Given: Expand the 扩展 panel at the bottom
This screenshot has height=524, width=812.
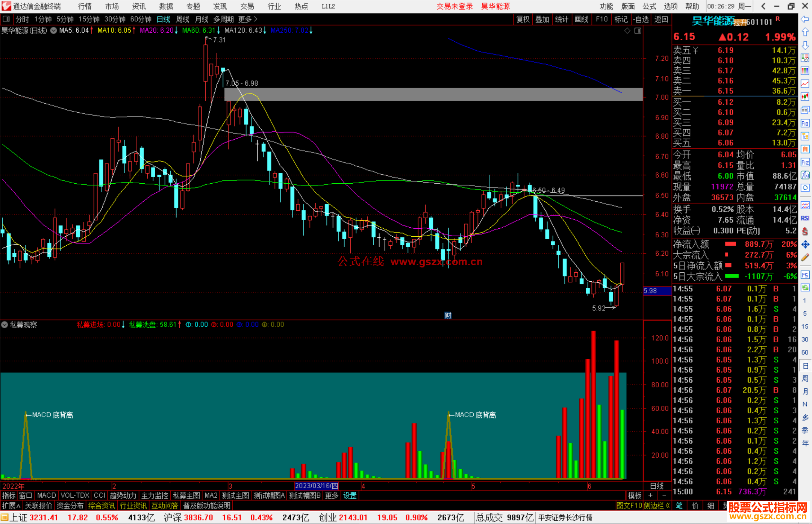Looking at the screenshot, I should (11, 506).
